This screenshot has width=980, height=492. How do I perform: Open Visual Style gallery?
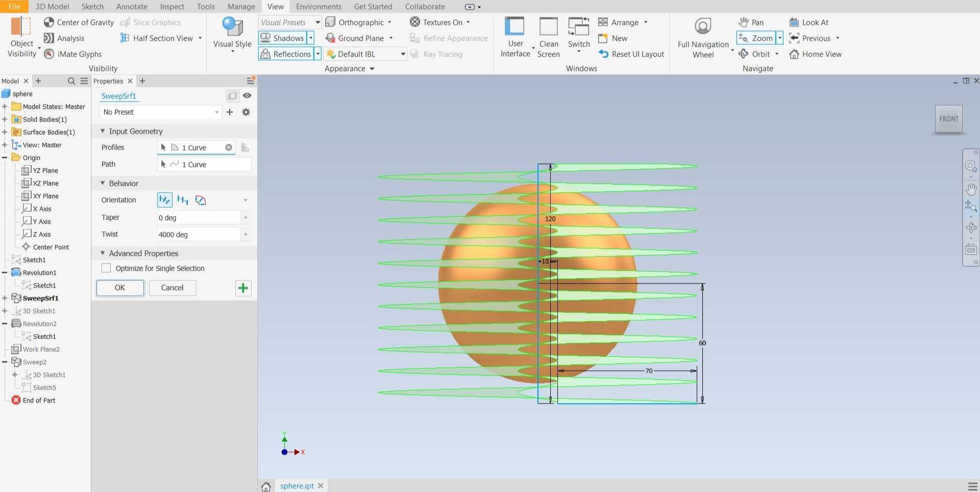[232, 35]
